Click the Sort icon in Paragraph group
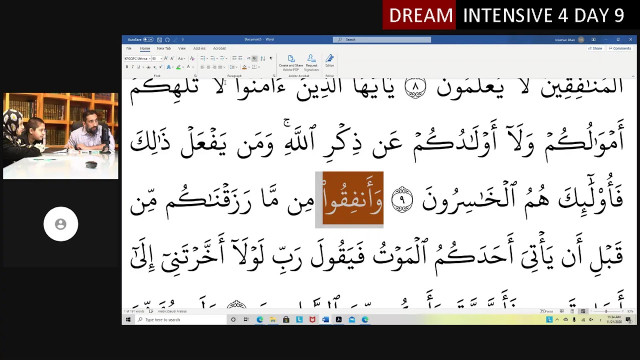Image resolution: width=640 pixels, height=360 pixels. 262,58
